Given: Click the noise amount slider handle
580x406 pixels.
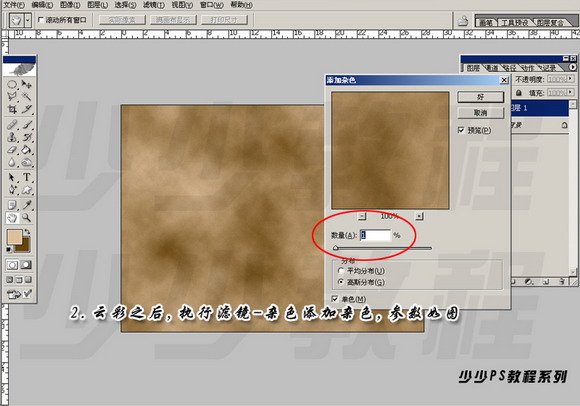Looking at the screenshot, I should pos(335,248).
